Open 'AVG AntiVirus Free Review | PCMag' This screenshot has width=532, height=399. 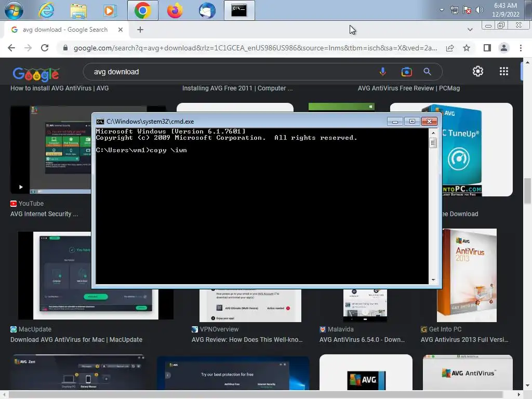pos(409,88)
